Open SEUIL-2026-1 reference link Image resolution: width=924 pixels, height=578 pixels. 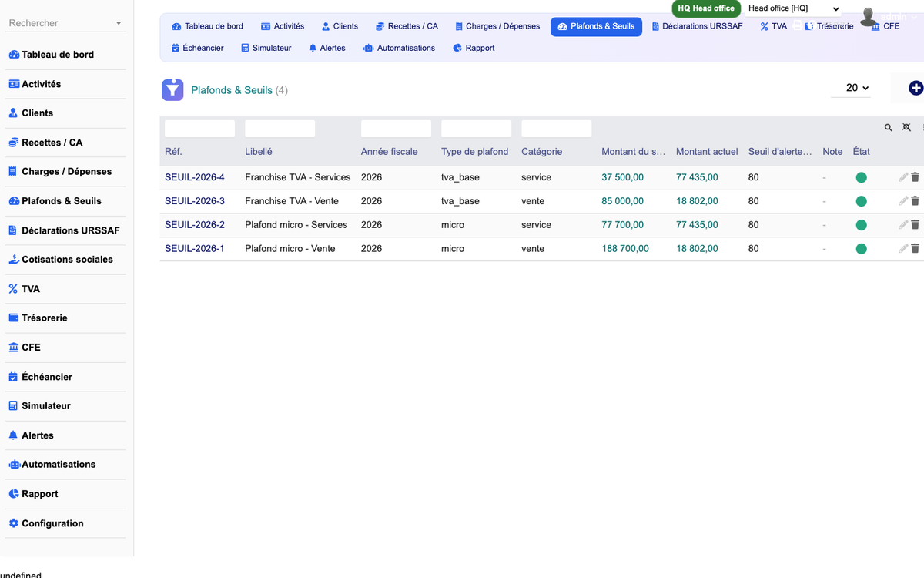(195, 249)
